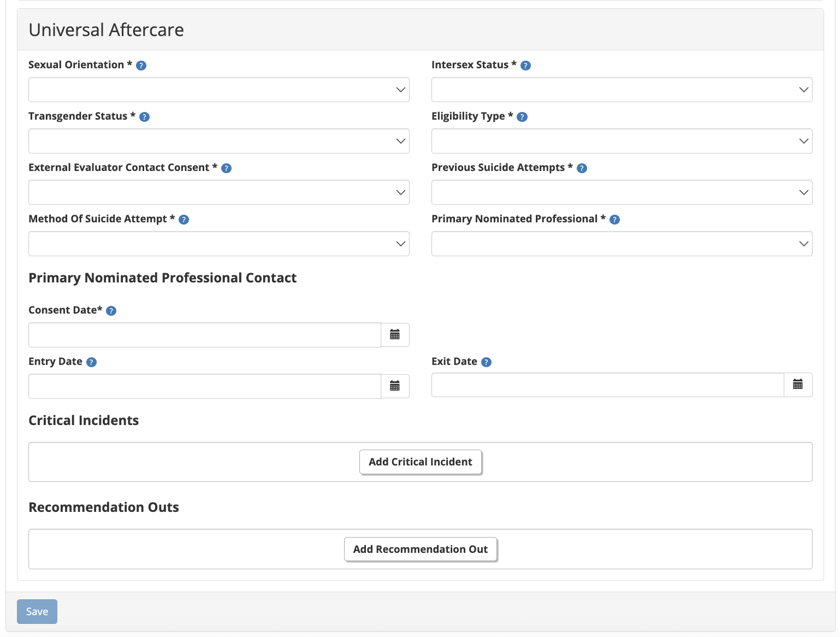Click into the Exit Date input field

click(607, 385)
